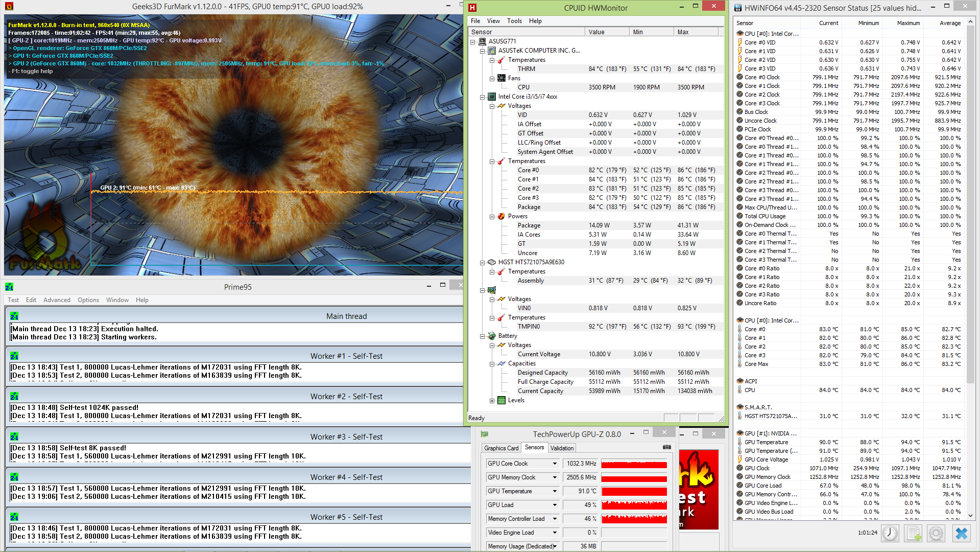Open the Memory Controller Load dropdown
Screen dimensions: 980x552
tap(555, 519)
